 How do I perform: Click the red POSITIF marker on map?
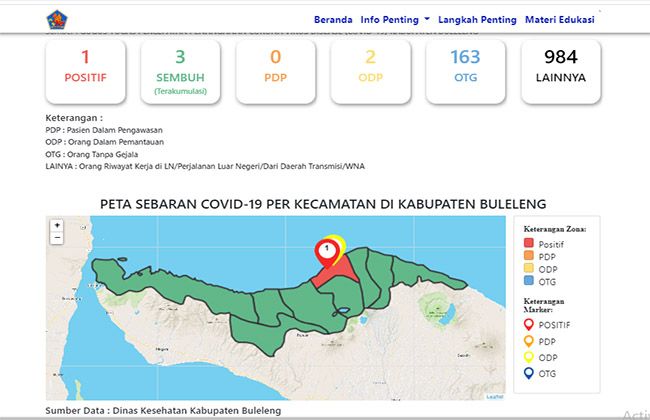click(x=325, y=252)
